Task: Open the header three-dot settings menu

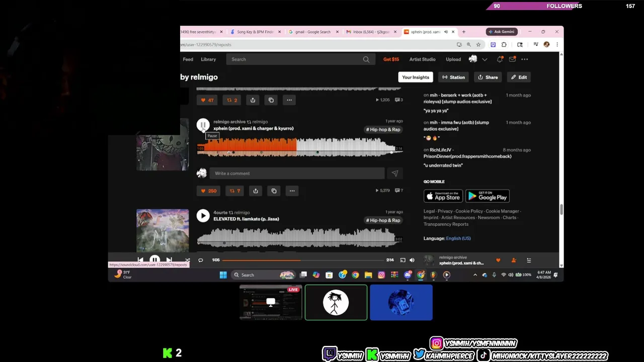Action: pyautogui.click(x=525, y=59)
